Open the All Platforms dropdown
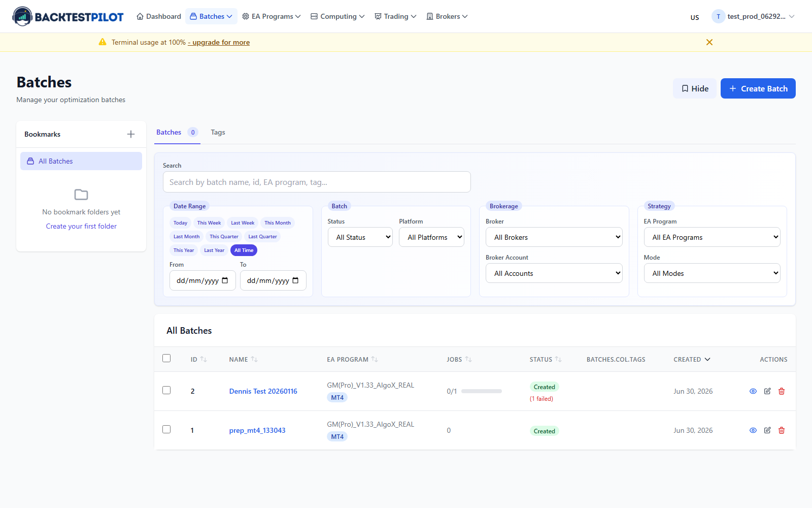Screen dimensions: 812x508 [x=431, y=237]
